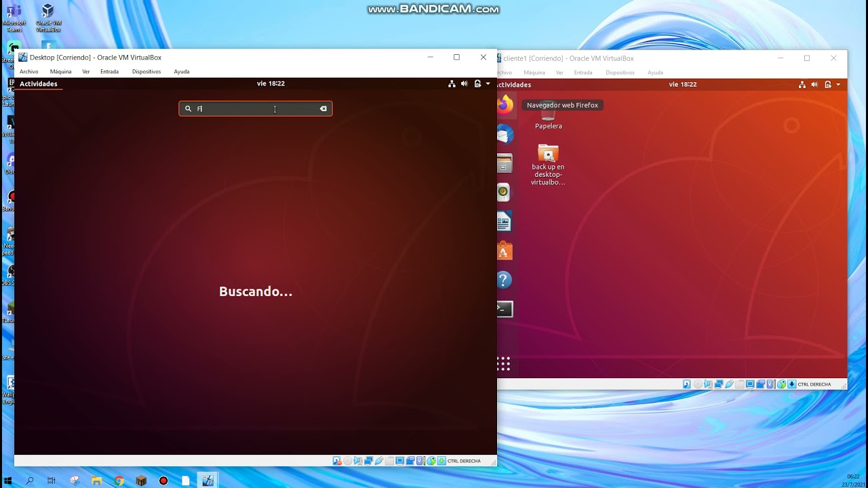The width and height of the screenshot is (868, 488).
Task: Open Ubuntu Software in cliente1 dock
Action: [x=504, y=251]
